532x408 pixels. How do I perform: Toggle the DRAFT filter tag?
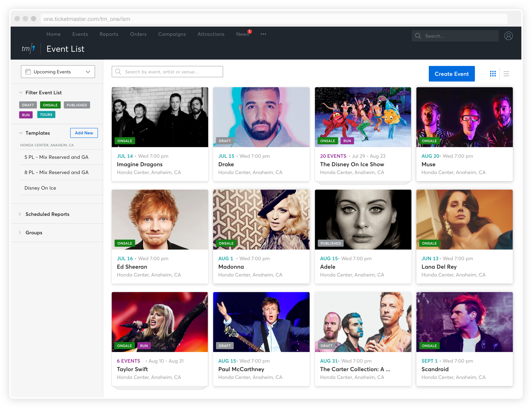coord(28,105)
